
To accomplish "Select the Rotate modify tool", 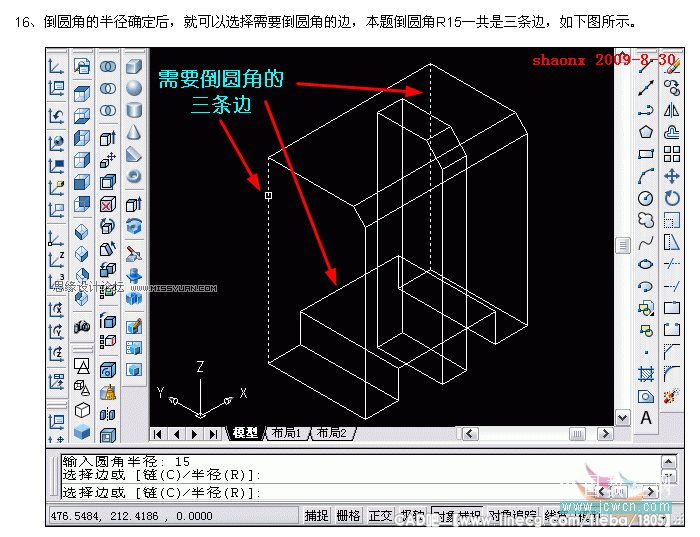I will click(672, 198).
